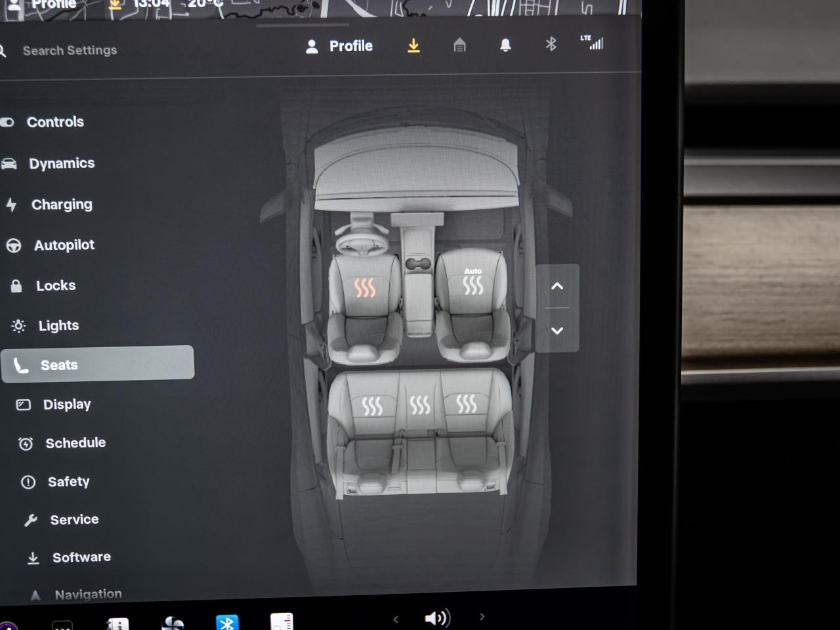Select the Charging lightning icon
Screen dimensions: 840x630
point(12,204)
